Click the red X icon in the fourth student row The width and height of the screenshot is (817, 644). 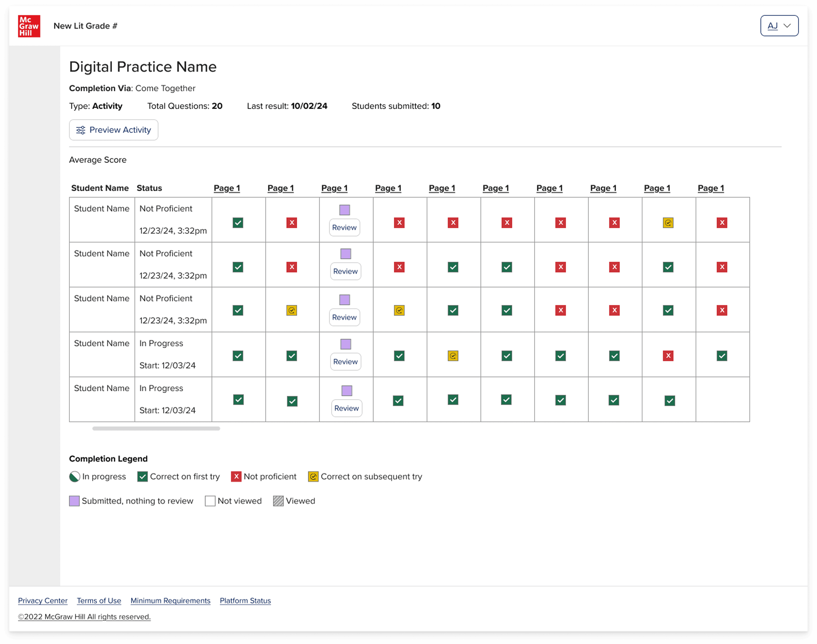pyautogui.click(x=668, y=356)
